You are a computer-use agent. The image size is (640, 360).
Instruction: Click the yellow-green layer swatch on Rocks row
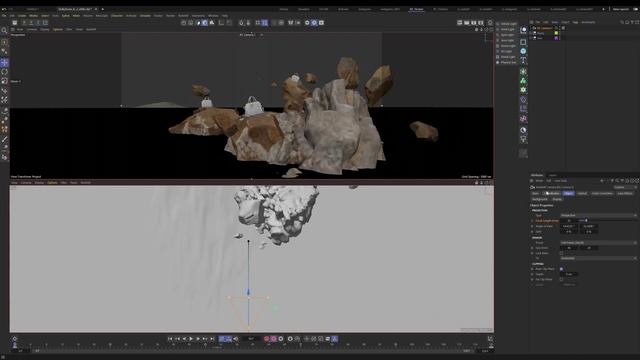(x=556, y=33)
